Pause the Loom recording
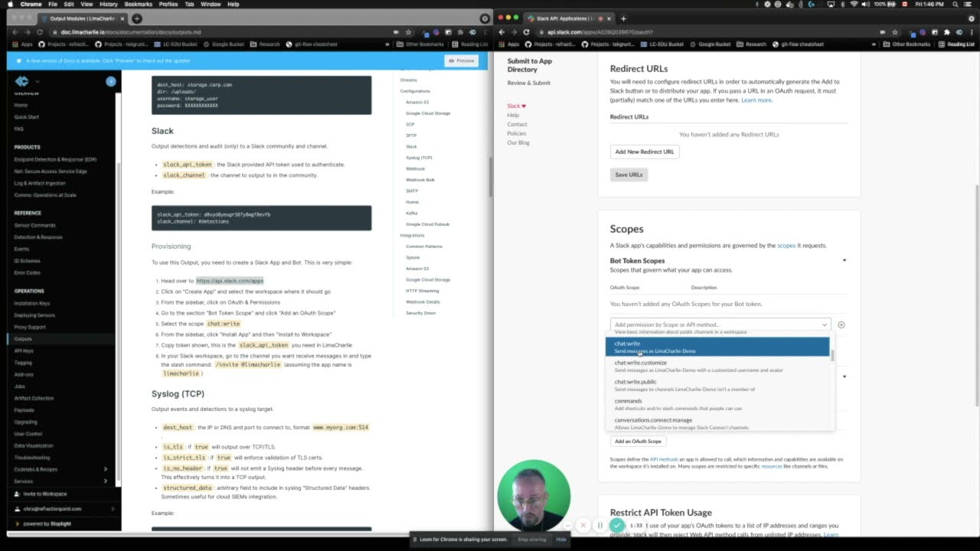 pyautogui.click(x=600, y=526)
